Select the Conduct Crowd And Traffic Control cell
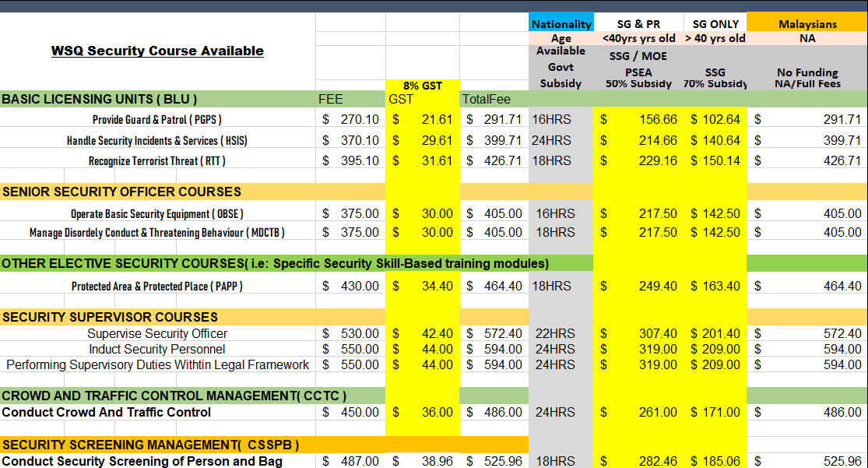 click(x=107, y=413)
